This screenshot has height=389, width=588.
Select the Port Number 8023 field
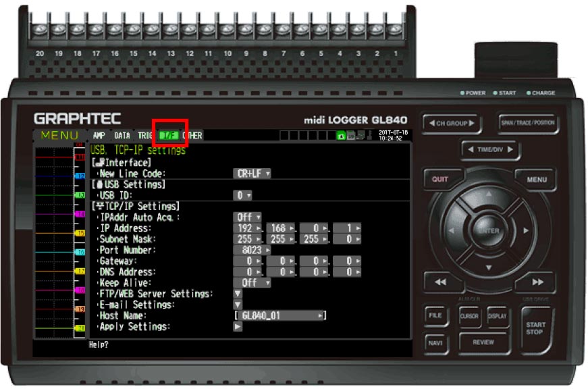click(252, 250)
